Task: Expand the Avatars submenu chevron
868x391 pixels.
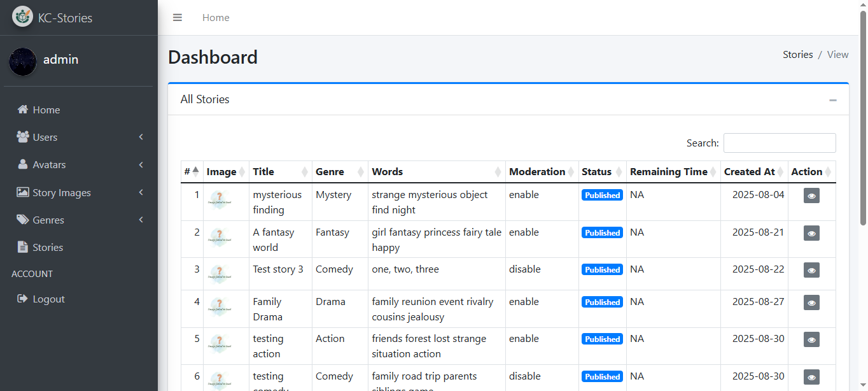Action: pos(141,164)
